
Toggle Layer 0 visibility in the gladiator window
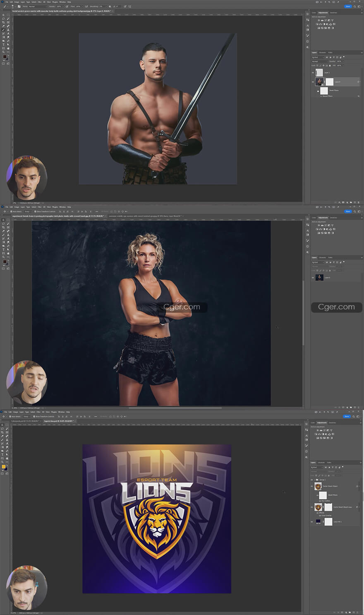pos(313,82)
